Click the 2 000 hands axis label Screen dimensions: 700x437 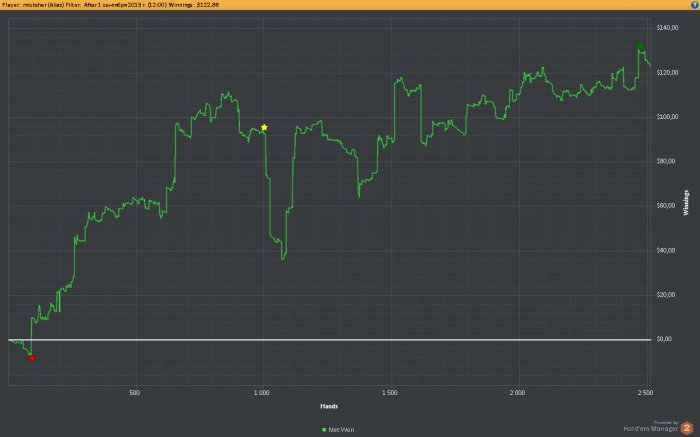tap(517, 393)
